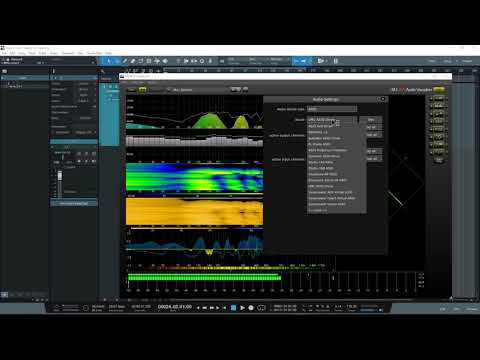Open the Browse panel
Viewport: 480px width, 360px height.
pos(472,309)
